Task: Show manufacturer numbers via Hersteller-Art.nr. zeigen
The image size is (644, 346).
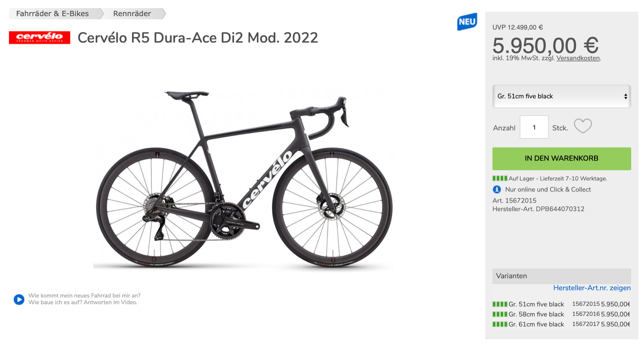Action: coord(592,288)
